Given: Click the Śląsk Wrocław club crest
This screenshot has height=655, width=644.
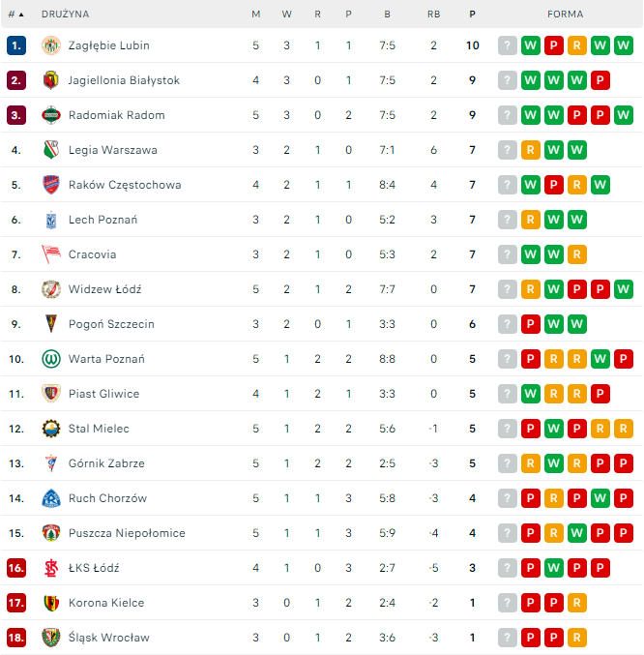Looking at the screenshot, I should tap(51, 638).
